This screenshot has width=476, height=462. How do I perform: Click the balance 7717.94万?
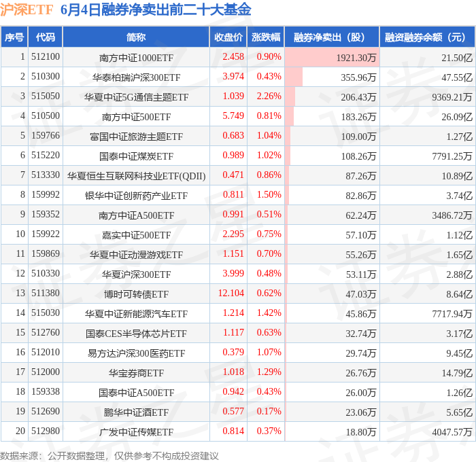pyautogui.click(x=452, y=314)
